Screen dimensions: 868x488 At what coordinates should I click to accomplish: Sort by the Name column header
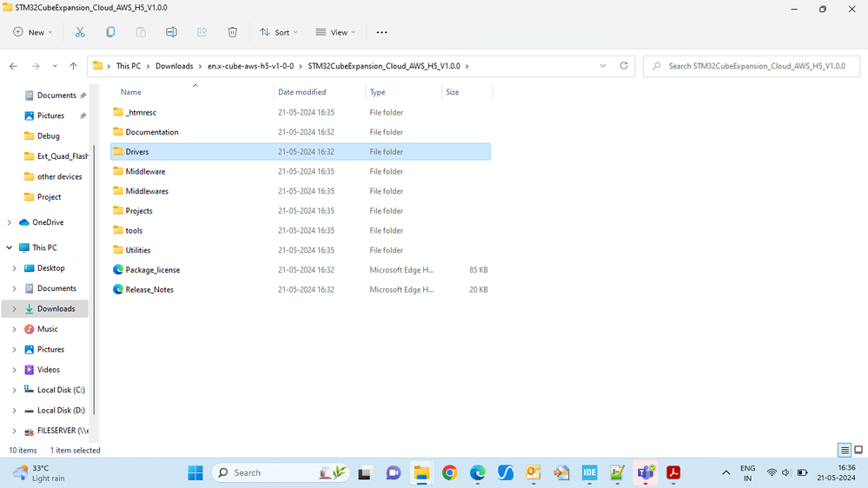tap(131, 92)
